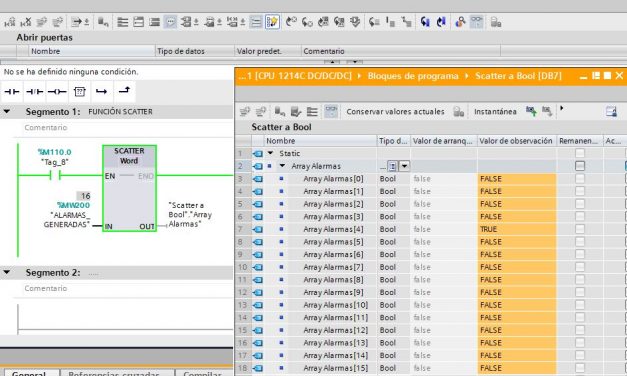Toggle Remanencia checkbox on Array Alarmas parent row
Screen dimensions: 627x376
tap(580, 166)
